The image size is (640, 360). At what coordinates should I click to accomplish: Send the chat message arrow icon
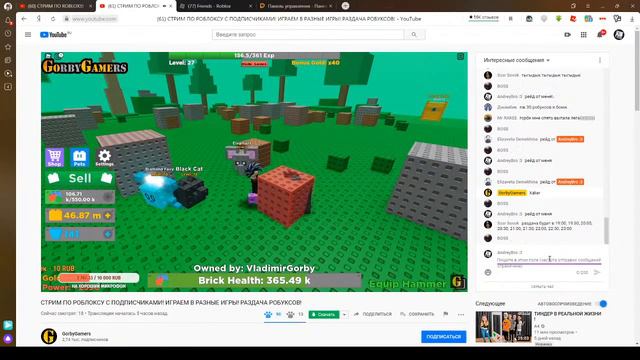[x=597, y=272]
